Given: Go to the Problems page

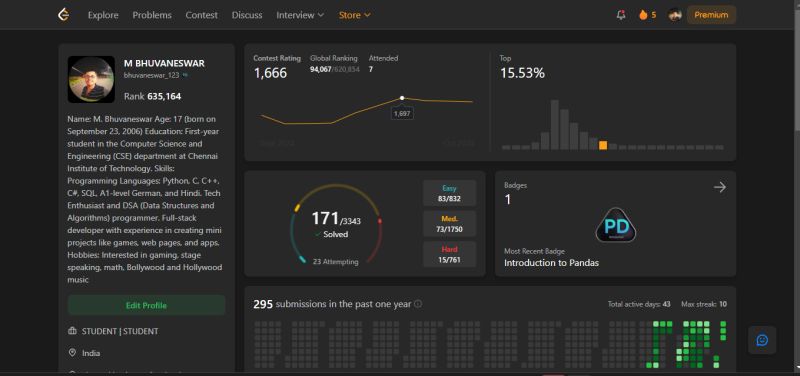Looking at the screenshot, I should pyautogui.click(x=152, y=15).
